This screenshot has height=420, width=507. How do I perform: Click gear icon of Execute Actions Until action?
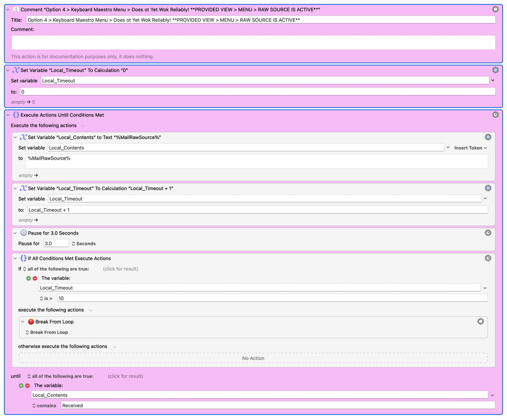click(x=495, y=115)
